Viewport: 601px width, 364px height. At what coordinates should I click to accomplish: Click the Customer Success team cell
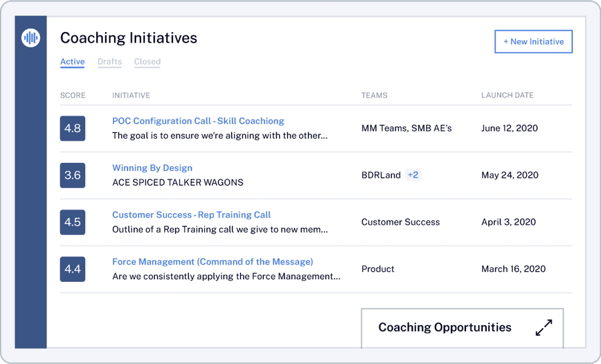pyautogui.click(x=401, y=222)
